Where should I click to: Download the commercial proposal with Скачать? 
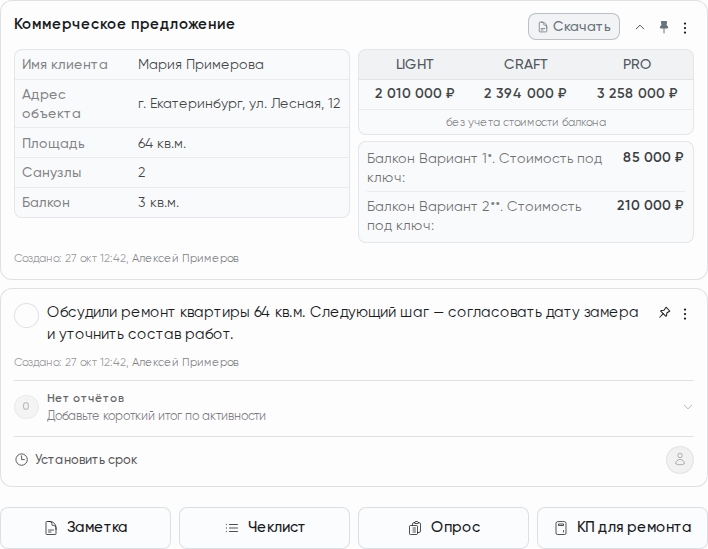pos(573,27)
